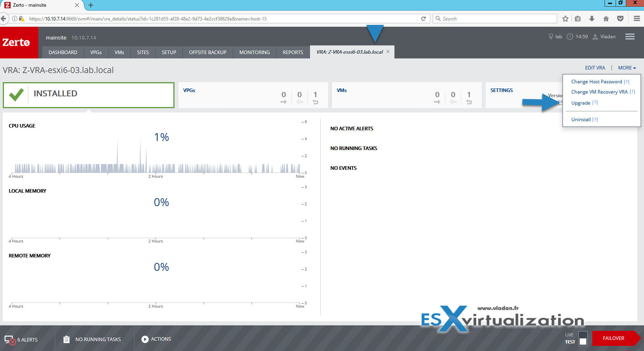Screen dimensions: 644x351
Task: Click the green INSTALLED checkmark icon
Action: click(x=16, y=95)
